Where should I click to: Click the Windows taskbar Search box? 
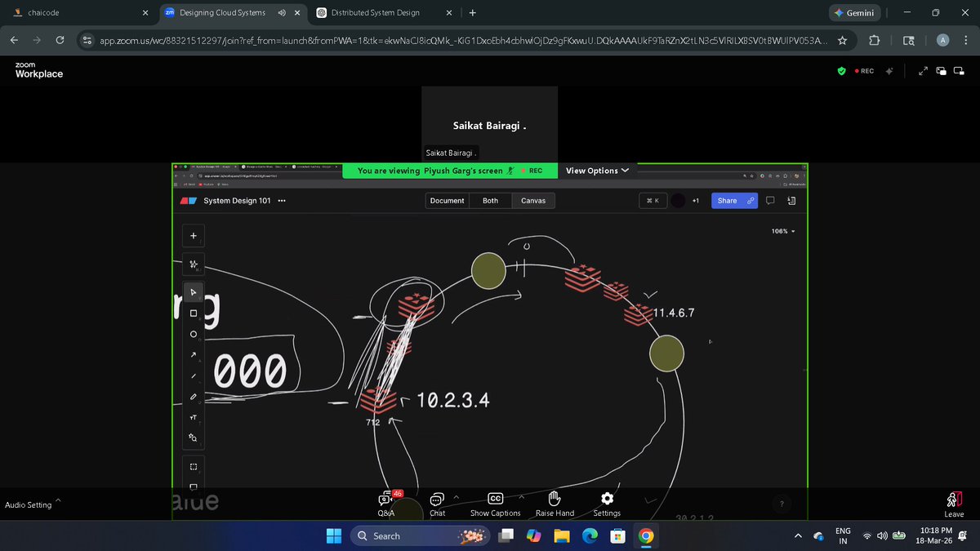click(x=420, y=535)
